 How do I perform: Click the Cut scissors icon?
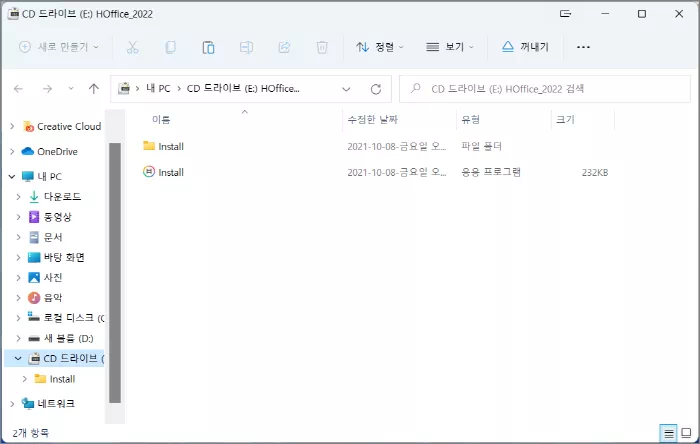click(x=133, y=47)
